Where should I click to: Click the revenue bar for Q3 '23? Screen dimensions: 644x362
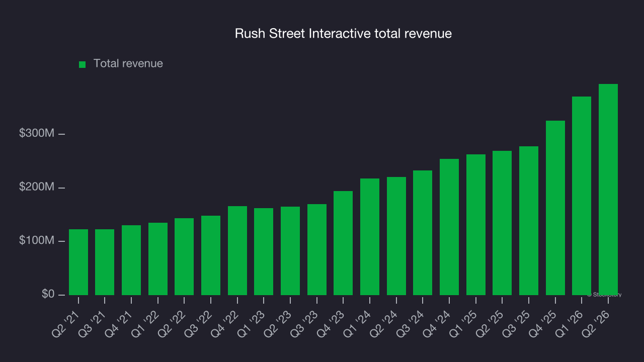(x=317, y=250)
